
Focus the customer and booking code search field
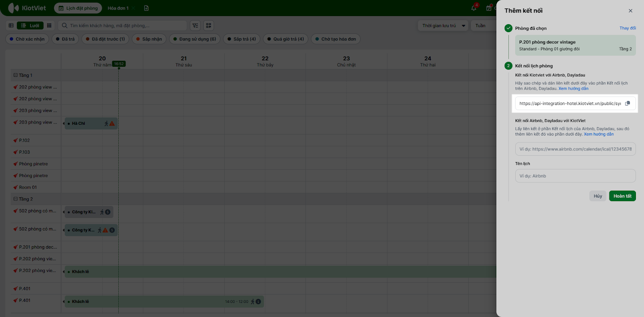[122, 26]
